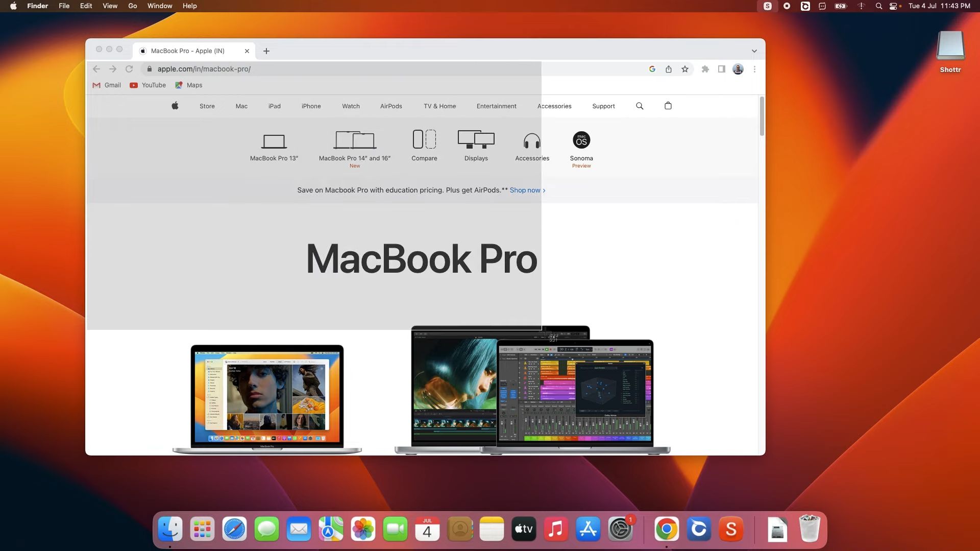Open the Finder Go menu
980x551 pixels.
(x=133, y=6)
